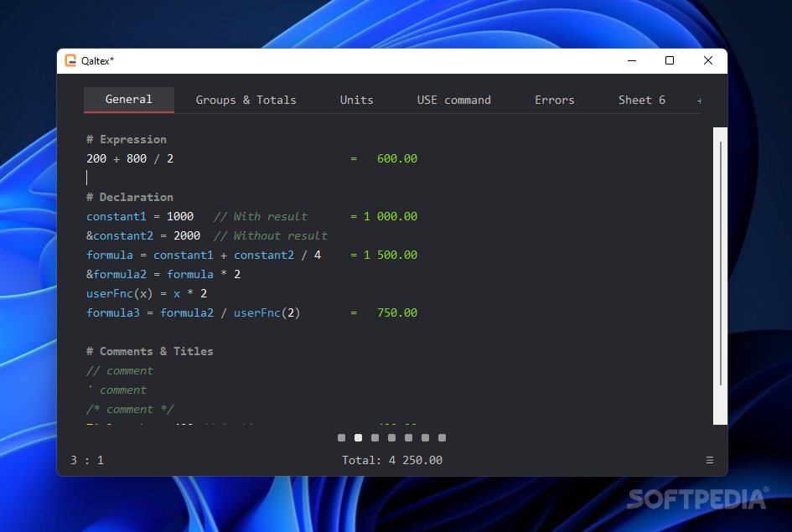Click the '# Comments & Titles' heading
Screen dimensions: 792x532
coord(149,351)
